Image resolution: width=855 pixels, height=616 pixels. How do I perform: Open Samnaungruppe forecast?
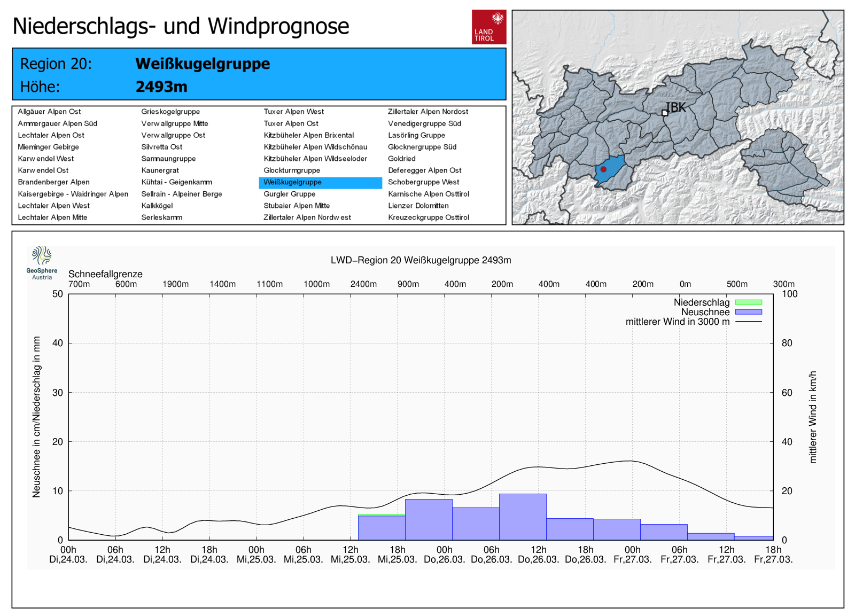(168, 159)
